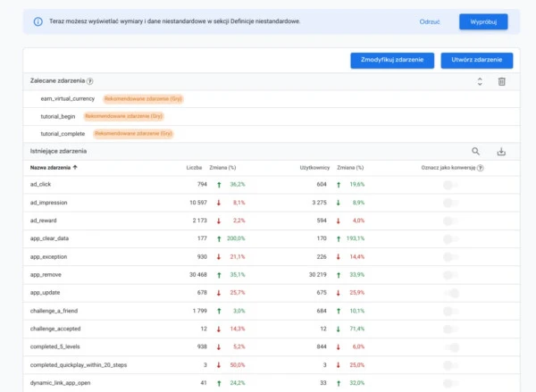Viewport: 536px width, 392px height.
Task: Dismiss banner with Odrzuć link
Action: point(430,21)
